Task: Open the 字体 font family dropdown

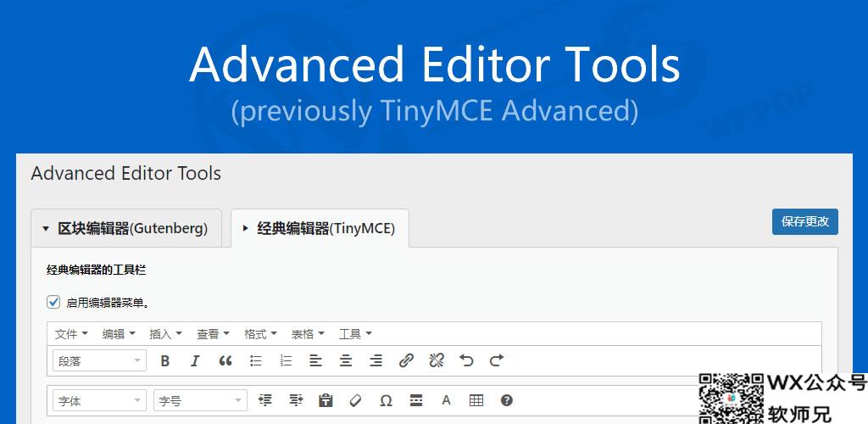Action: click(100, 401)
